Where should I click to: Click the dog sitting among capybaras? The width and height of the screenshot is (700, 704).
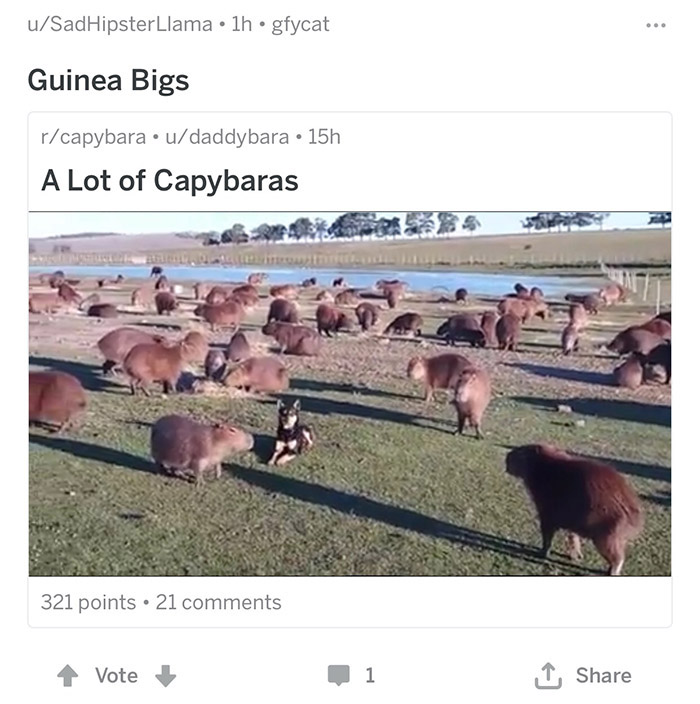pos(291,432)
